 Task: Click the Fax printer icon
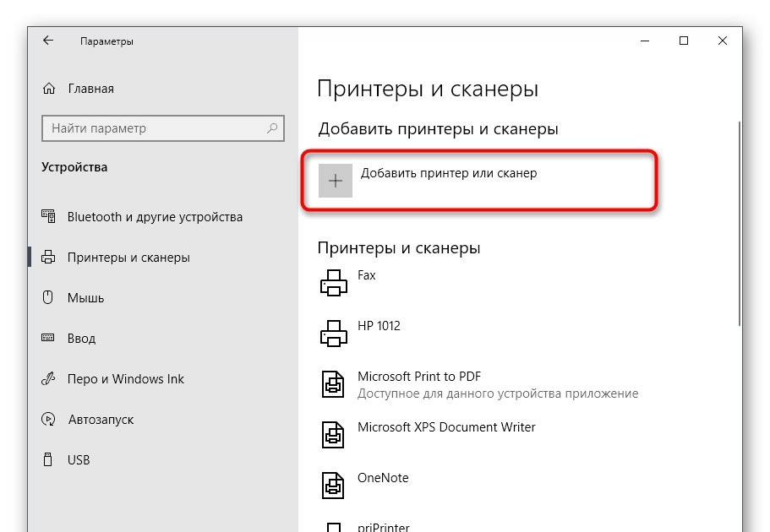333,283
